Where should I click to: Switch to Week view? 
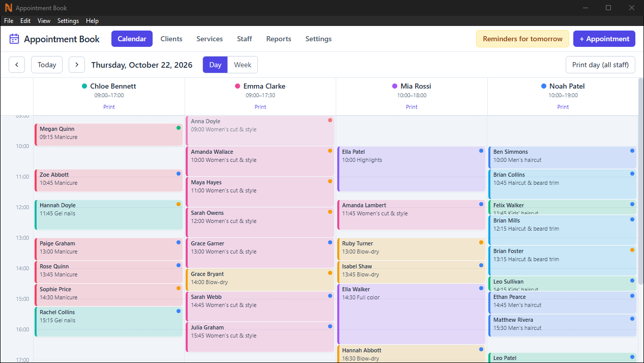click(x=243, y=65)
